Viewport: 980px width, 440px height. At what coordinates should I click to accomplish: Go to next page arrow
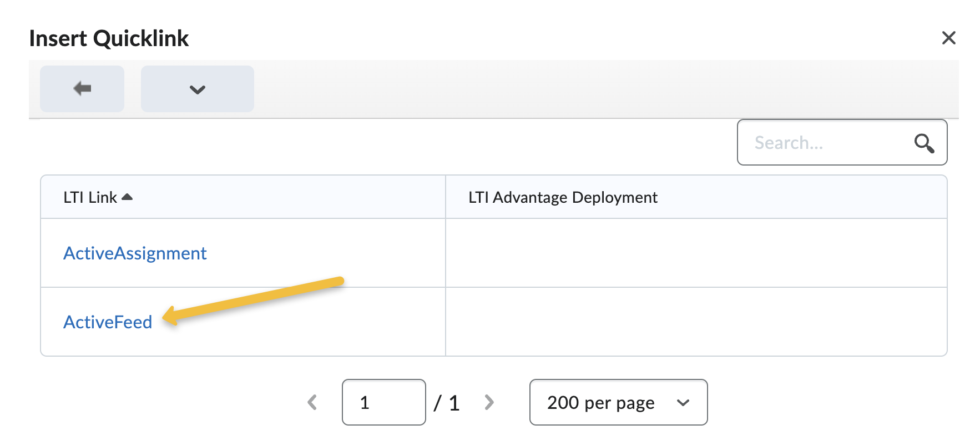489,402
